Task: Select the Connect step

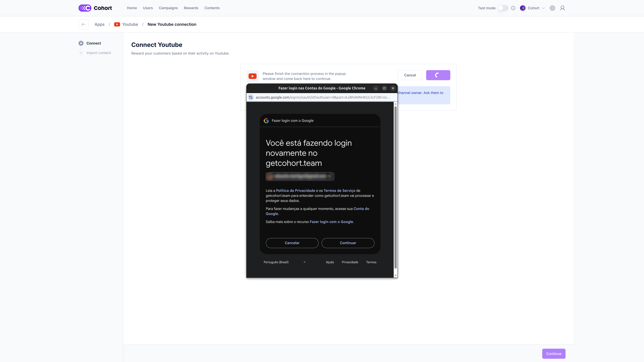Action: point(93,43)
